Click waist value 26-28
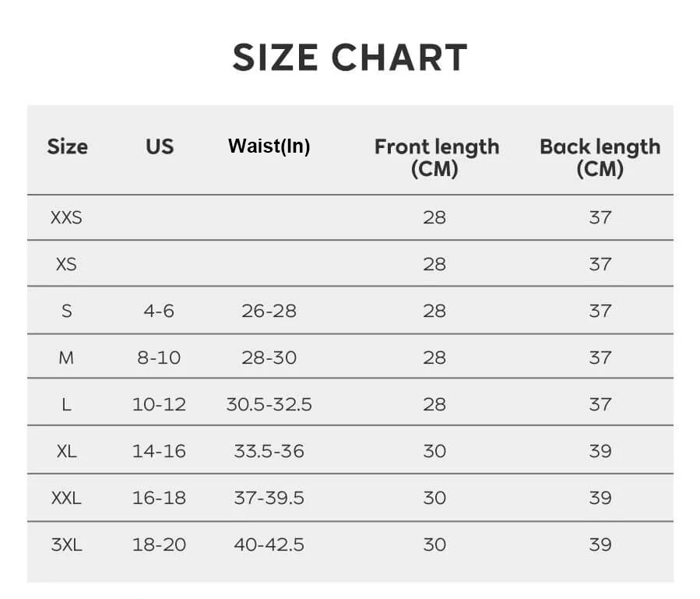The image size is (700, 599). point(269,311)
